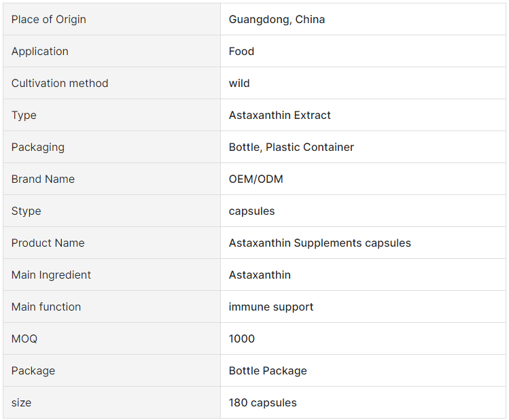
Task: Select the "Bottle Package" value cell
Action: [x=268, y=370]
